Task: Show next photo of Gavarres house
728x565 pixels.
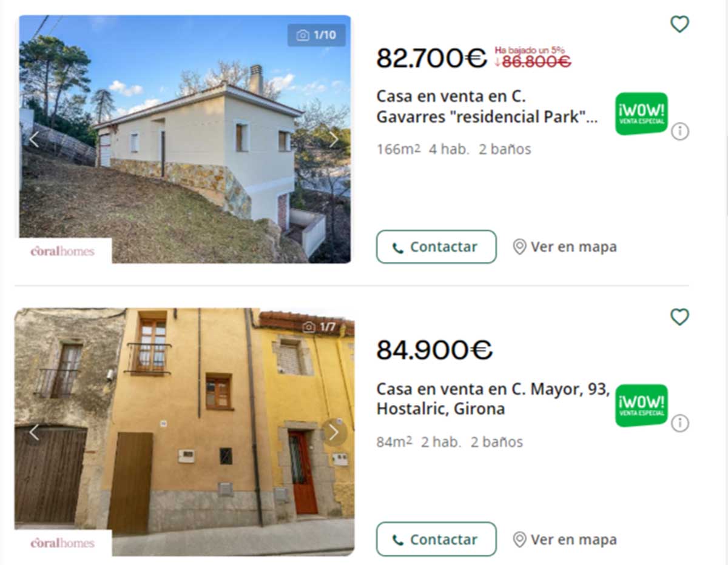Action: [x=333, y=139]
